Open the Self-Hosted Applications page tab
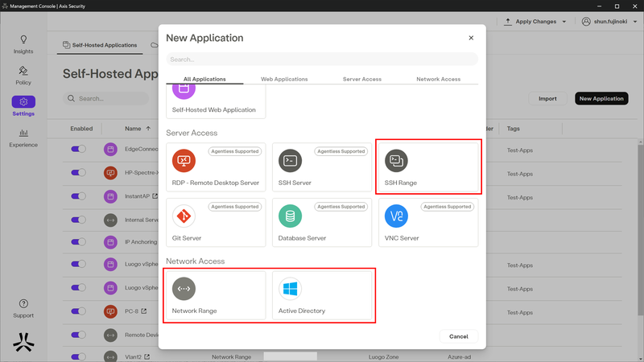This screenshot has width=644, height=362. click(100, 45)
